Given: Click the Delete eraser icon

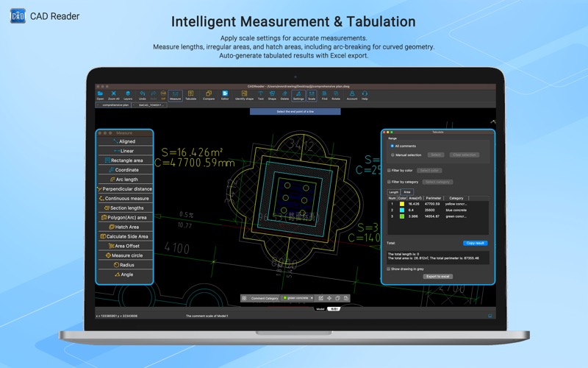Looking at the screenshot, I should (284, 96).
